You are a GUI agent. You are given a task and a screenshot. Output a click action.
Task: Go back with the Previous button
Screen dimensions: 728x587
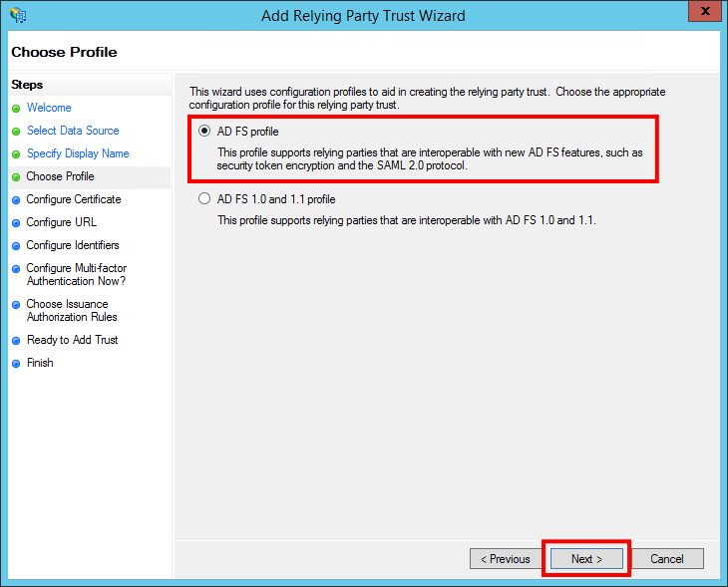pos(506,559)
